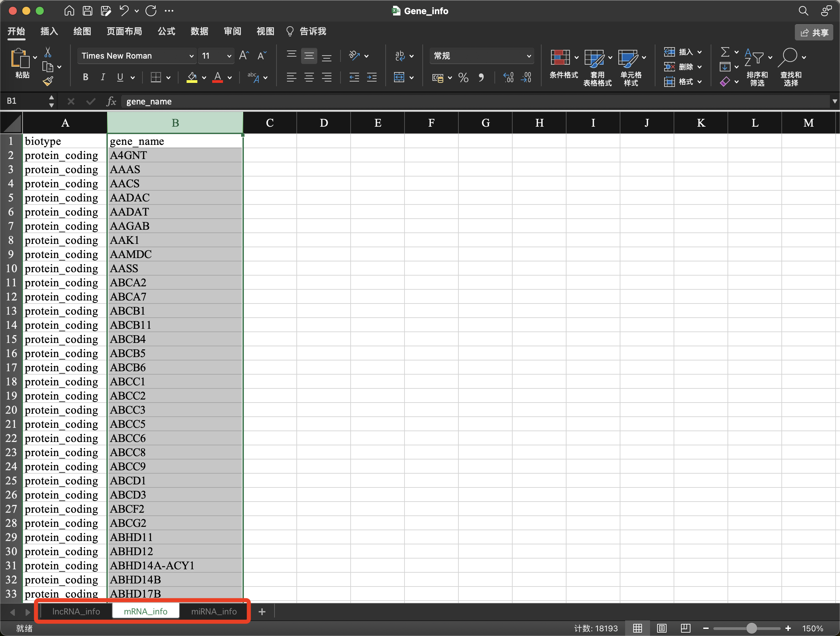Open Cell Styles icon
840x636 pixels.
pyautogui.click(x=628, y=58)
